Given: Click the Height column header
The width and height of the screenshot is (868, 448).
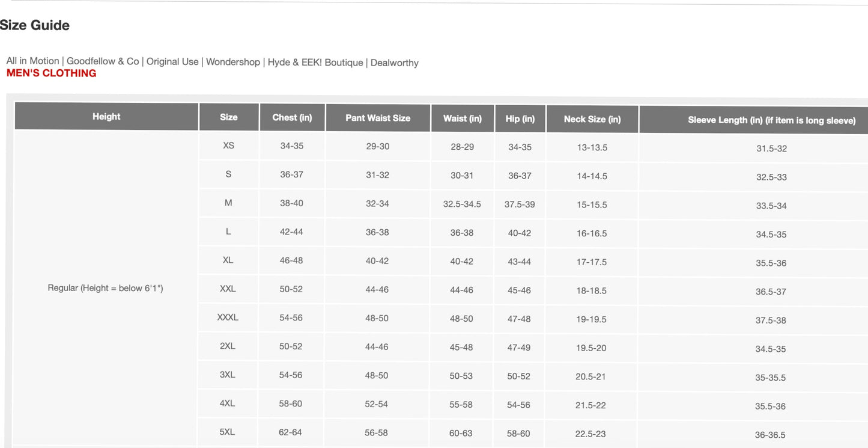Looking at the screenshot, I should pyautogui.click(x=106, y=117).
